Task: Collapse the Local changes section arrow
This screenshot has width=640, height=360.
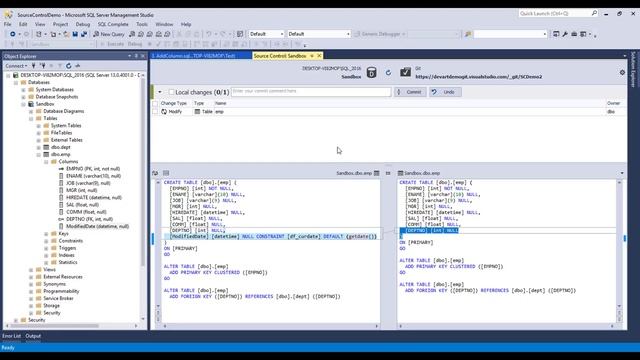Action: click(160, 92)
